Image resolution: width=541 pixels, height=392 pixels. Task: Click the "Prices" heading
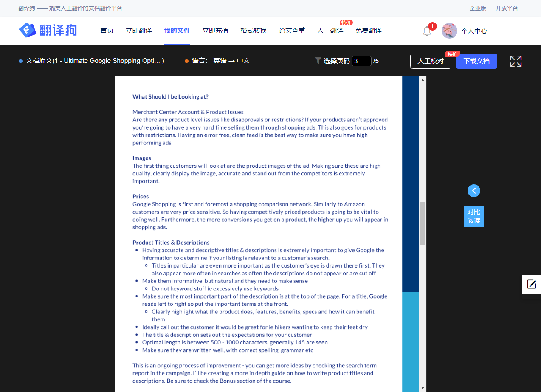click(141, 197)
